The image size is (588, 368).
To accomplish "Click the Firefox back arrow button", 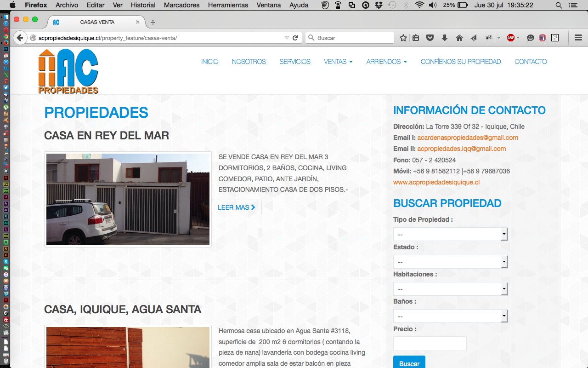I will coord(19,38).
